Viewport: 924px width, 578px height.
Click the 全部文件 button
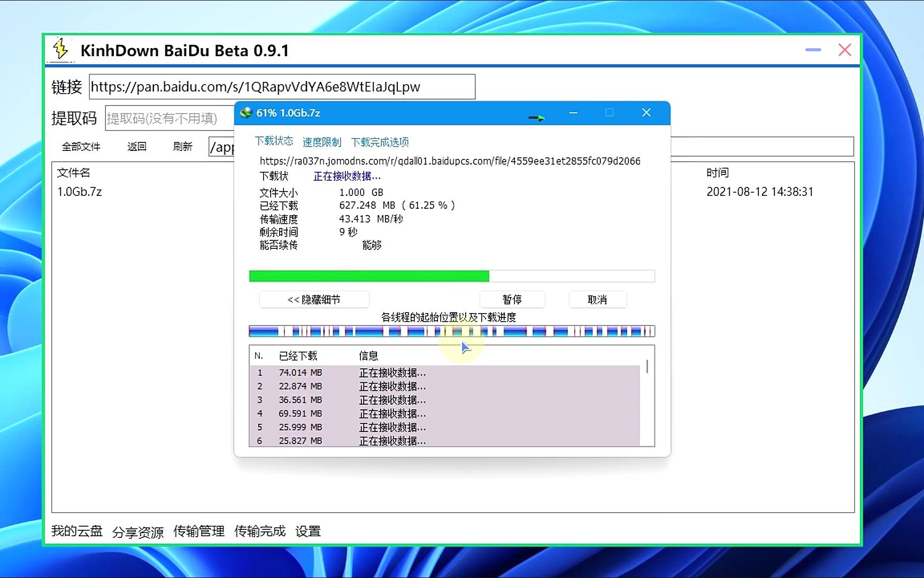pyautogui.click(x=81, y=147)
